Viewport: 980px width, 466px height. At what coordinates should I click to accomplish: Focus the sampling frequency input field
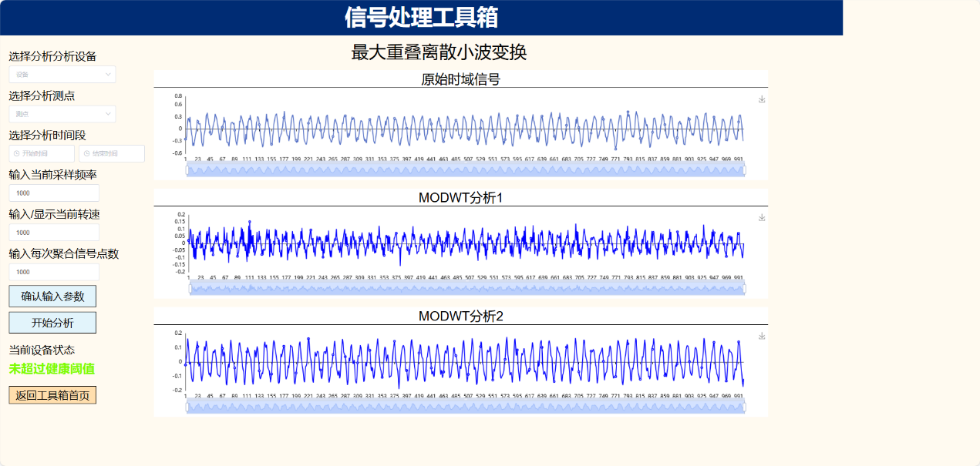[54, 193]
